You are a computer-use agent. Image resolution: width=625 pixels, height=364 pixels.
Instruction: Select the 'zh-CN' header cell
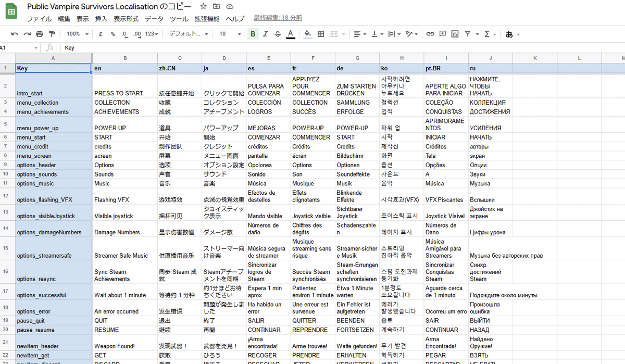click(x=180, y=68)
